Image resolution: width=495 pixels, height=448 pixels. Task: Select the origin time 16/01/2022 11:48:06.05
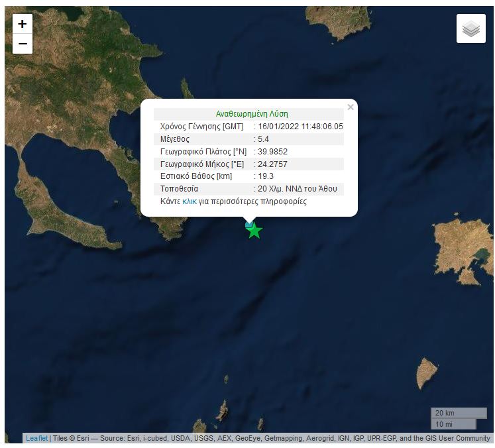pyautogui.click(x=301, y=127)
